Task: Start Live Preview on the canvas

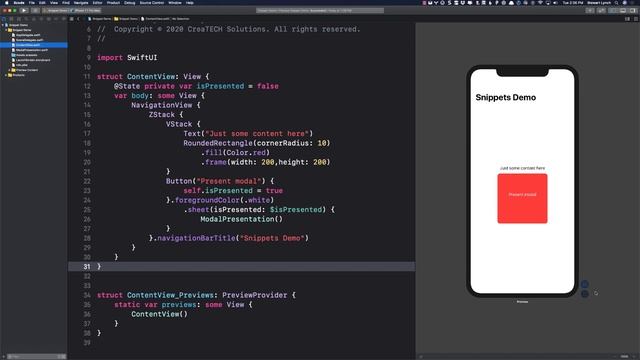Action: pyautogui.click(x=585, y=284)
